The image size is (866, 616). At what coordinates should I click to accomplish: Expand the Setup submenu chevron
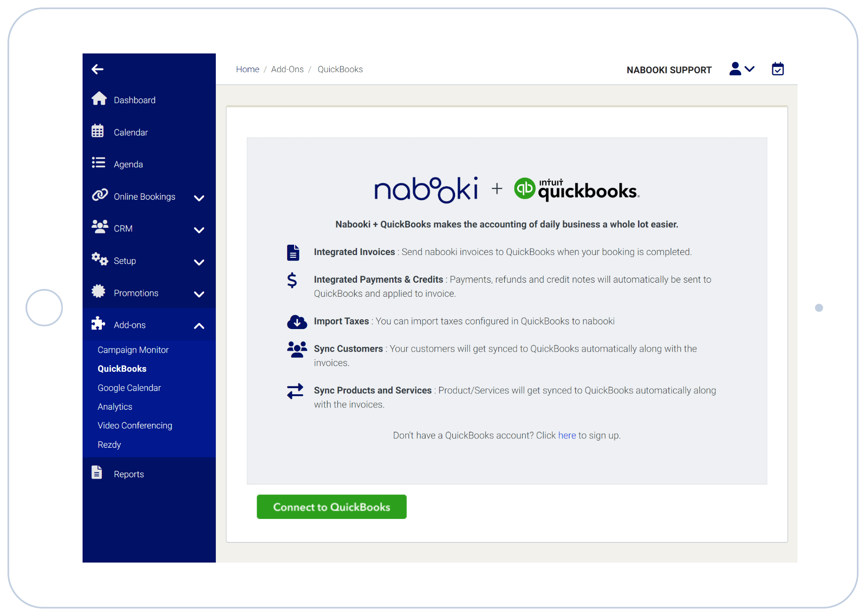[x=199, y=262]
